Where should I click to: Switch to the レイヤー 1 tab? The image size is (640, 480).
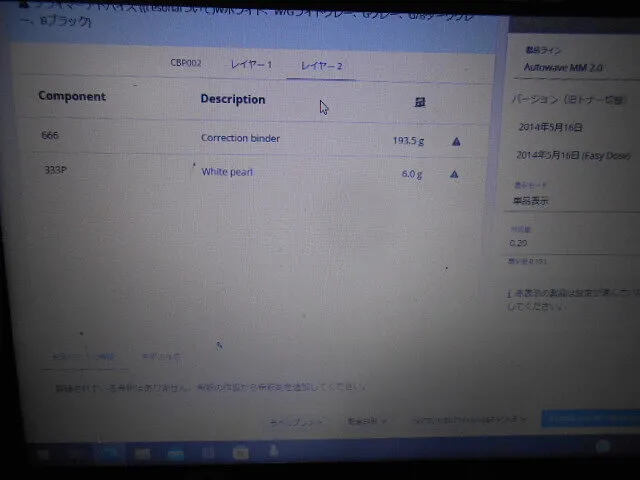pyautogui.click(x=251, y=65)
